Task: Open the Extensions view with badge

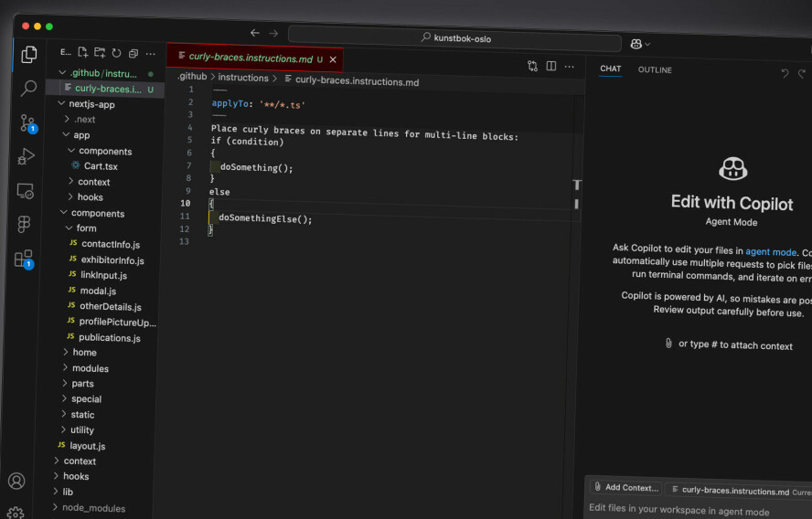Action: point(24,259)
